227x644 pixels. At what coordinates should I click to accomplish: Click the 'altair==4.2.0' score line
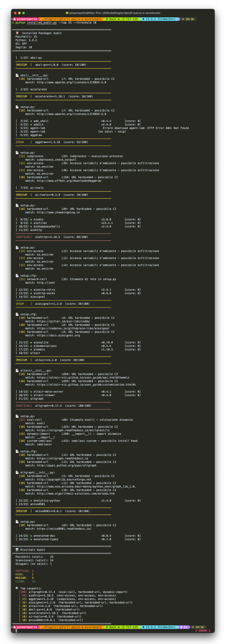point(50,360)
